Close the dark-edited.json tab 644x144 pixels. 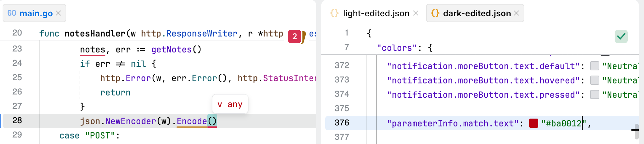point(516,13)
